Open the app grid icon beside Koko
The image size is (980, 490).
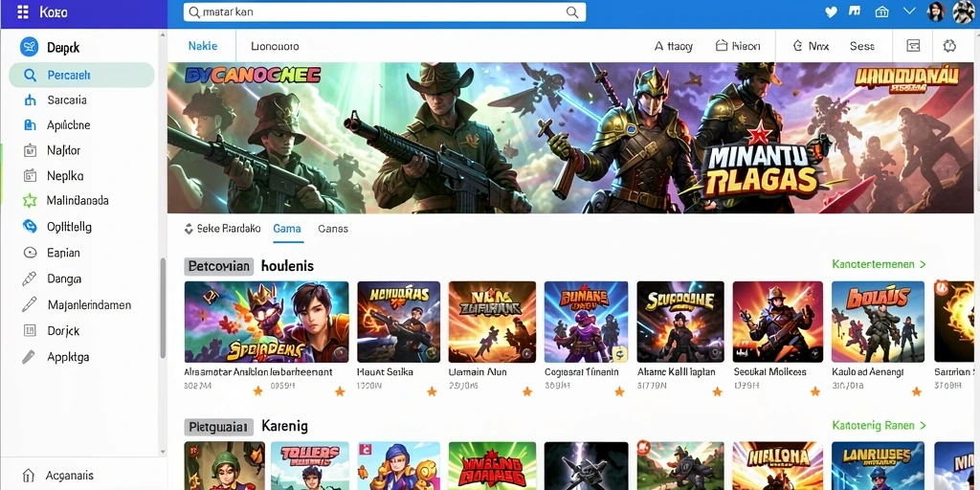pyautogui.click(x=23, y=11)
